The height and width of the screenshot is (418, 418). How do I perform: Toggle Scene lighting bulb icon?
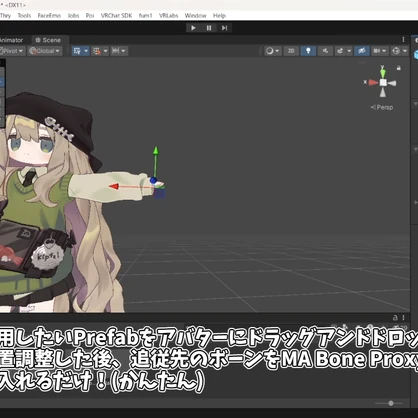pyautogui.click(x=308, y=51)
